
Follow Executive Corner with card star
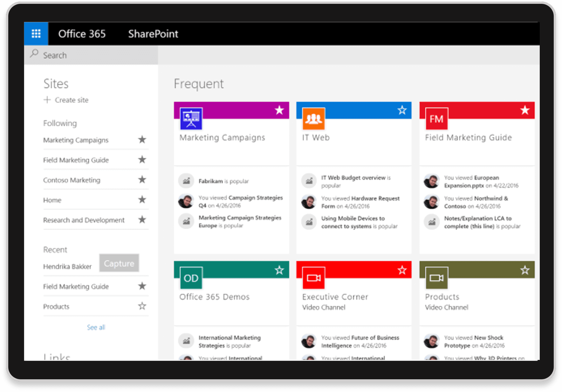(402, 270)
